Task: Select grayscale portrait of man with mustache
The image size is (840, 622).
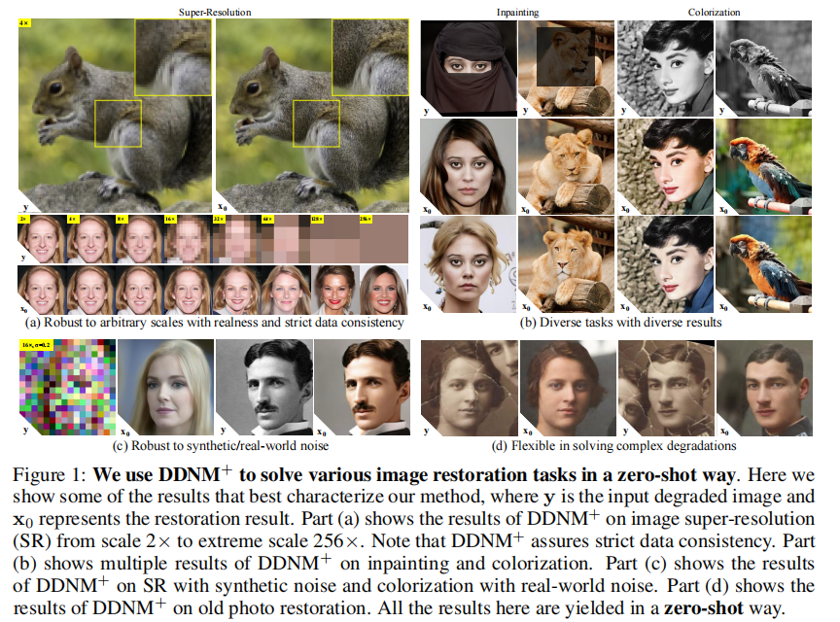Action: (264, 388)
